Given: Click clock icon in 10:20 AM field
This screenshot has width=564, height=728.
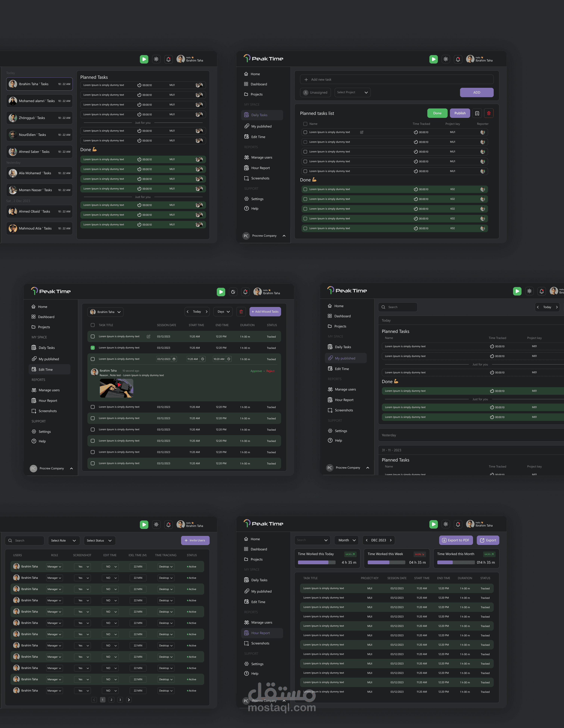Looking at the screenshot, I should (229, 359).
